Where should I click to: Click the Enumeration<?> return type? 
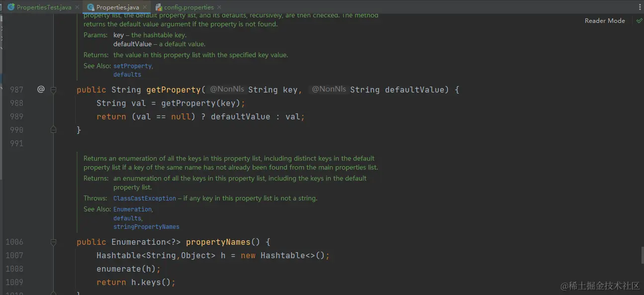146,242
